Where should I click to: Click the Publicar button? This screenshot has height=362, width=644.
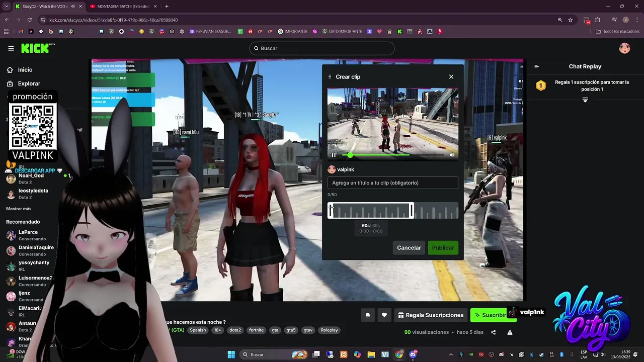tap(443, 248)
